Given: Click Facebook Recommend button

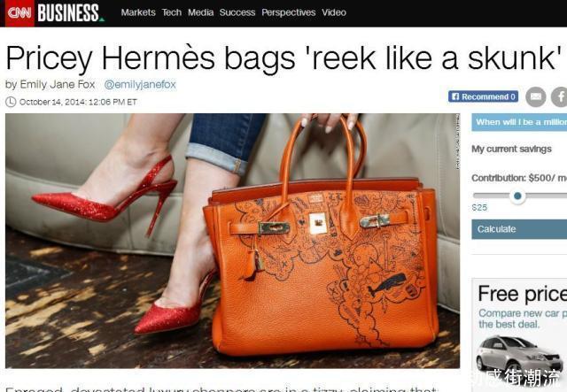Looking at the screenshot, I should 483,96.
